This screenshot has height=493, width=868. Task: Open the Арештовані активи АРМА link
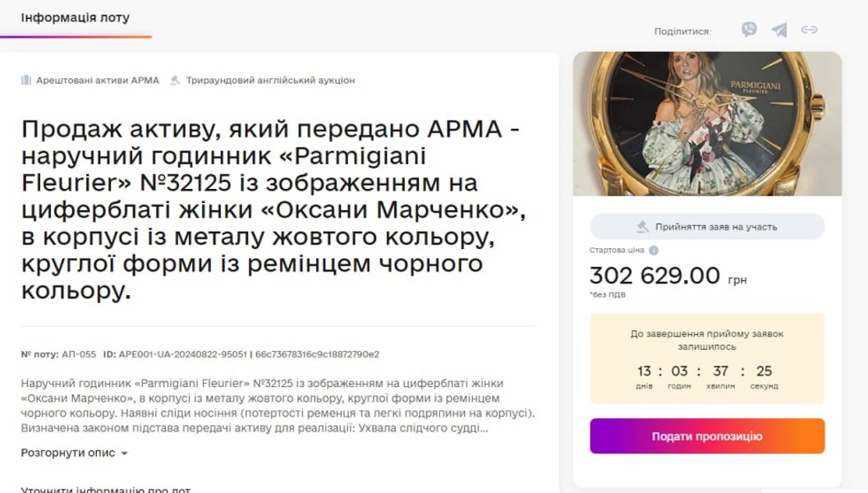[97, 81]
